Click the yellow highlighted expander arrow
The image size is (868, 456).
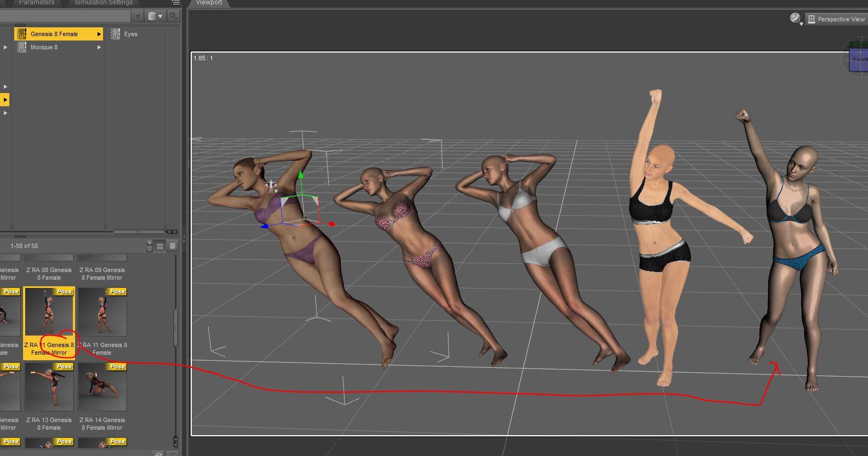tap(5, 100)
